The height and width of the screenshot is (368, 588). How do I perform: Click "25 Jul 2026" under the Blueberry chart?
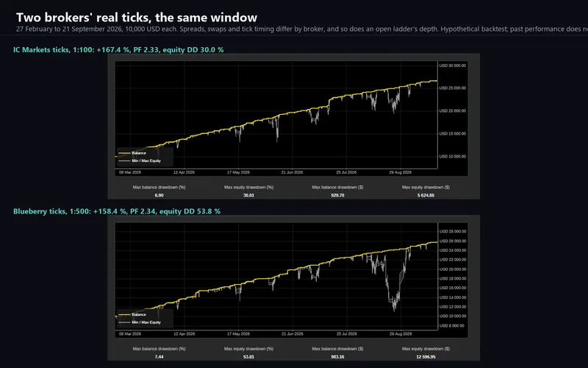(346, 334)
